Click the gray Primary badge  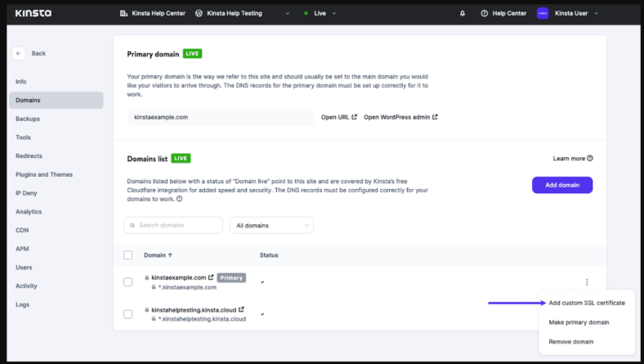pos(231,277)
